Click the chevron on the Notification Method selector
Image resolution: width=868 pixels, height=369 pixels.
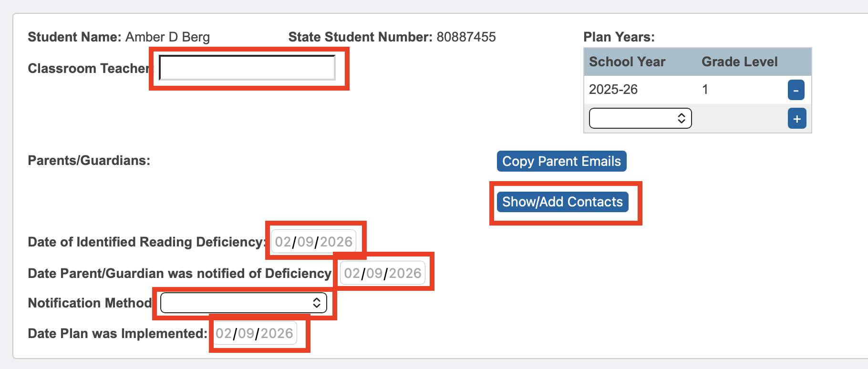(x=317, y=302)
